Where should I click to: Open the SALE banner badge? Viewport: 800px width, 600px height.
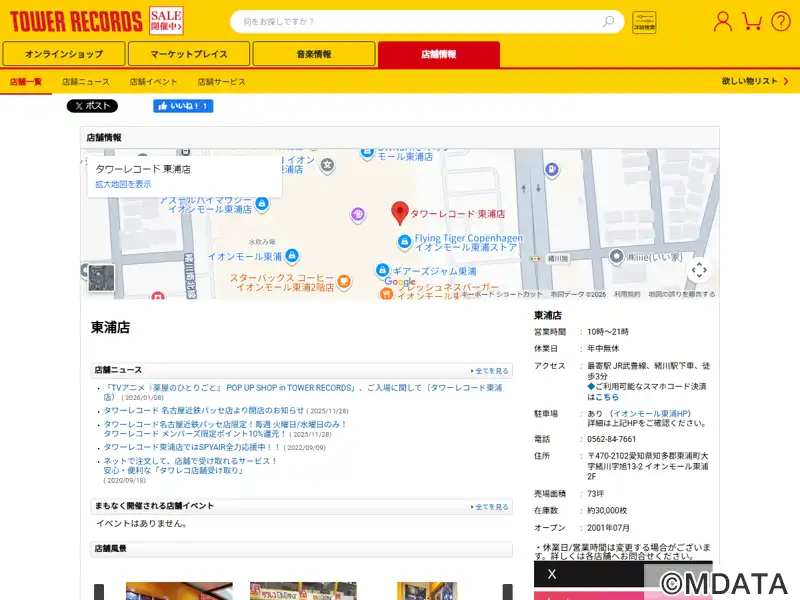pyautogui.click(x=166, y=21)
